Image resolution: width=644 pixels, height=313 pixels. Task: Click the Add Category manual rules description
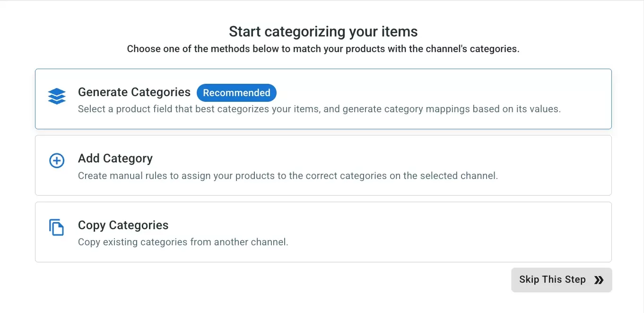pyautogui.click(x=288, y=175)
